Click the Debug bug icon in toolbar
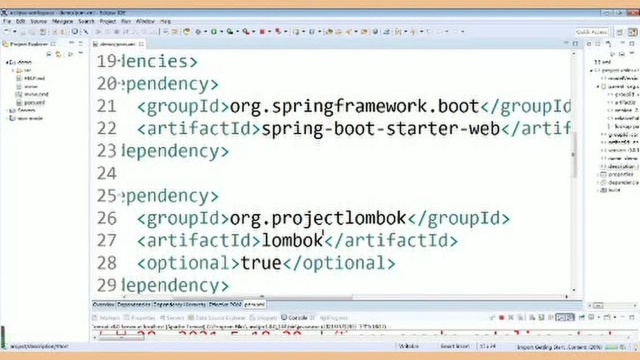The height and width of the screenshot is (360, 640). coord(198,31)
